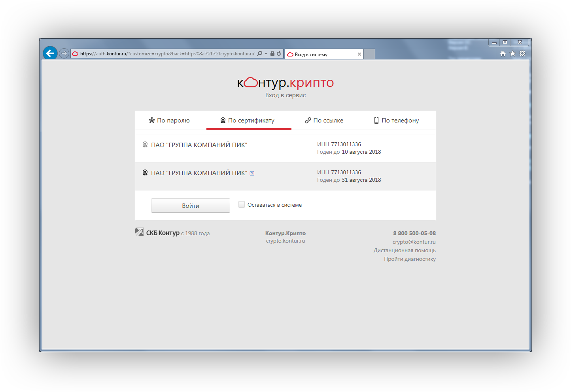Go back with the browser back arrow
571x392 pixels.
[x=50, y=53]
